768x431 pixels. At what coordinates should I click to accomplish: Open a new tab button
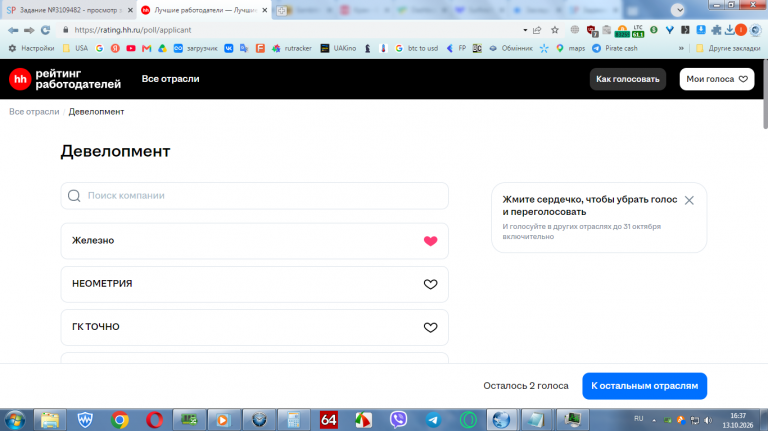pos(282,10)
